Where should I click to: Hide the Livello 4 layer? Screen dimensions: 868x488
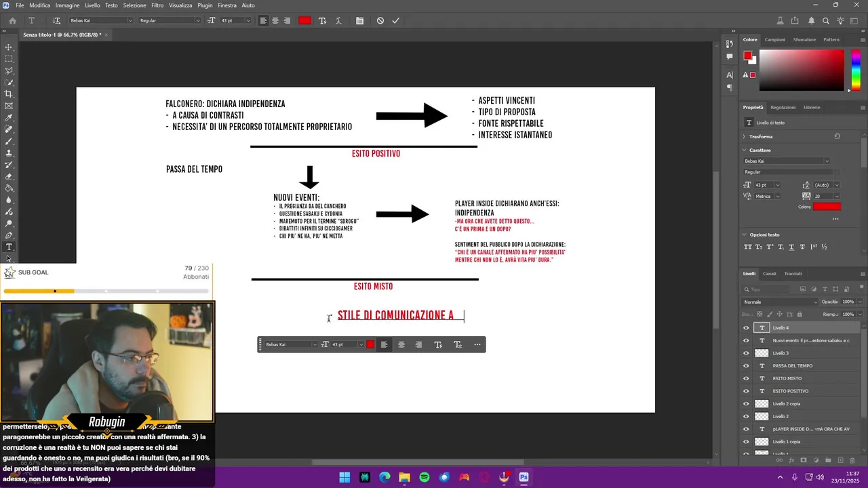click(x=746, y=328)
